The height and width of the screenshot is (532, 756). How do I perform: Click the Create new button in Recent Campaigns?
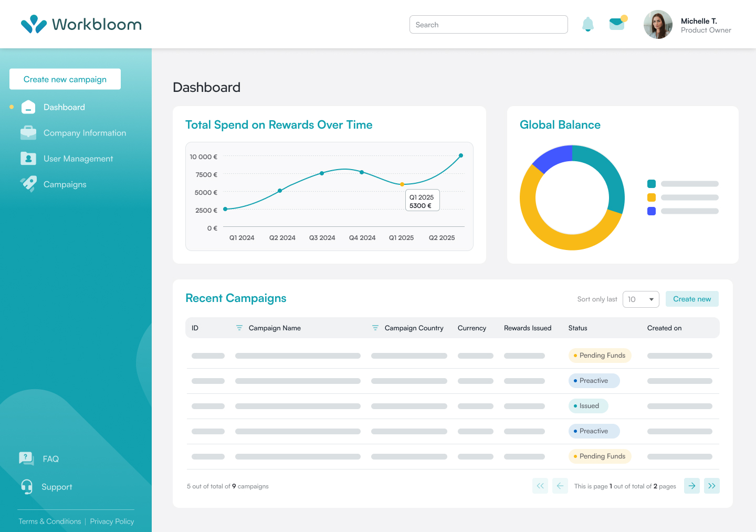[692, 299]
